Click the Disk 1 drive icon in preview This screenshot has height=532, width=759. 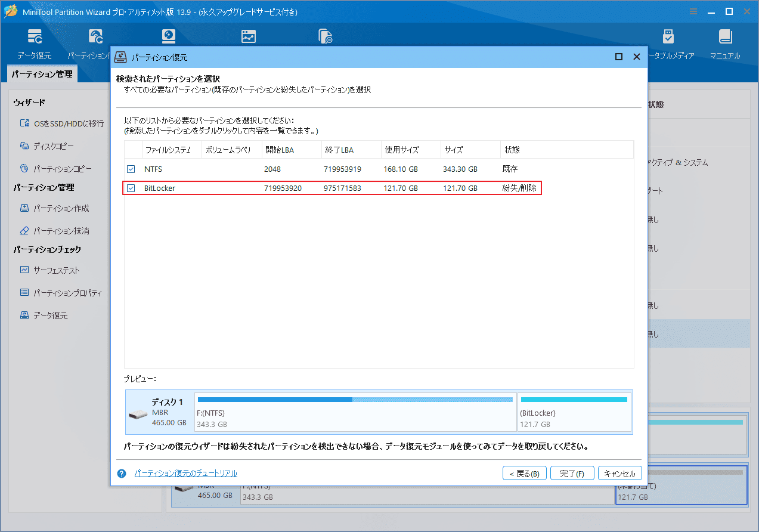[138, 415]
